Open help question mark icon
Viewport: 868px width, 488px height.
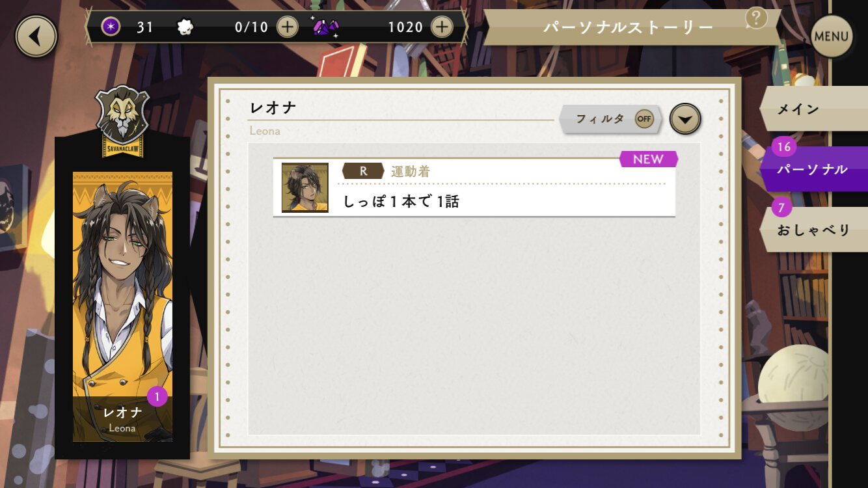pos(756,18)
